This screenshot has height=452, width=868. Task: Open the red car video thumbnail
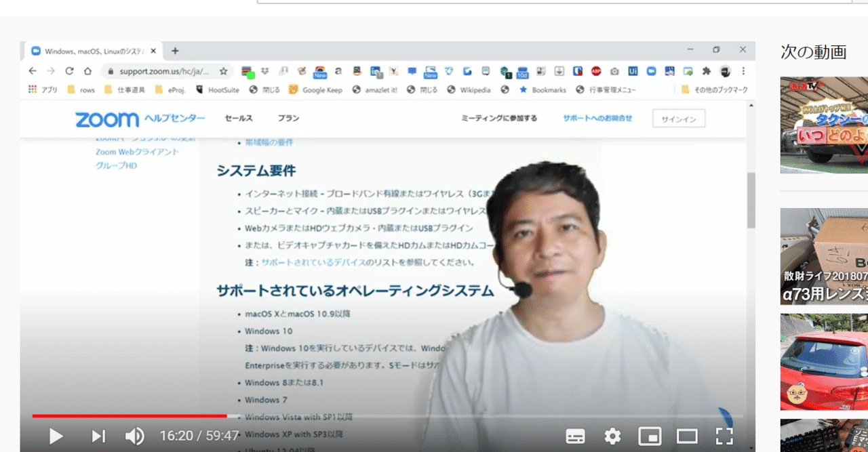pos(824,361)
